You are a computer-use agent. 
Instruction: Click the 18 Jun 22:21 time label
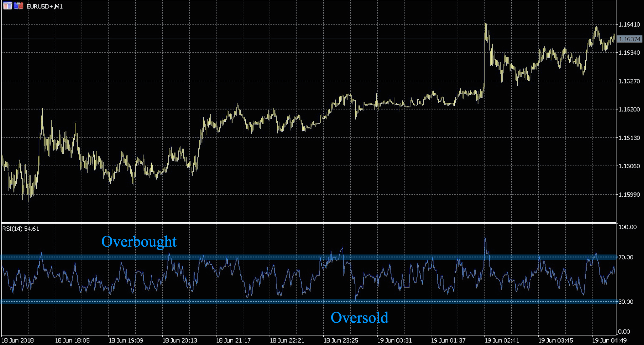[287, 340]
